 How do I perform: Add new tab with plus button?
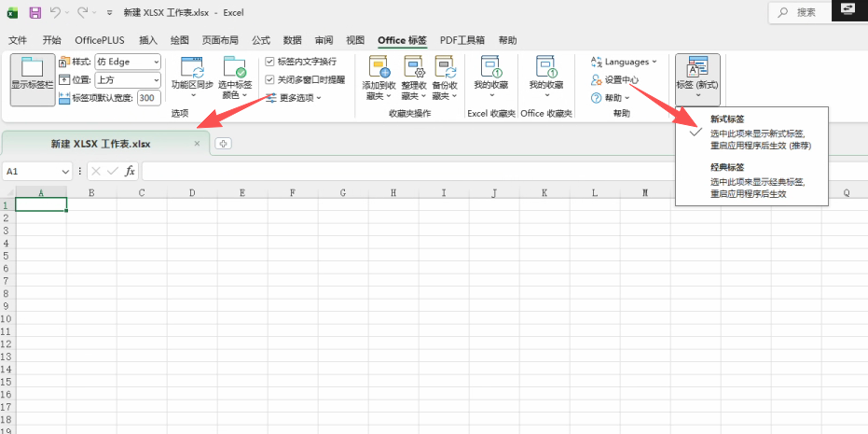[x=223, y=144]
